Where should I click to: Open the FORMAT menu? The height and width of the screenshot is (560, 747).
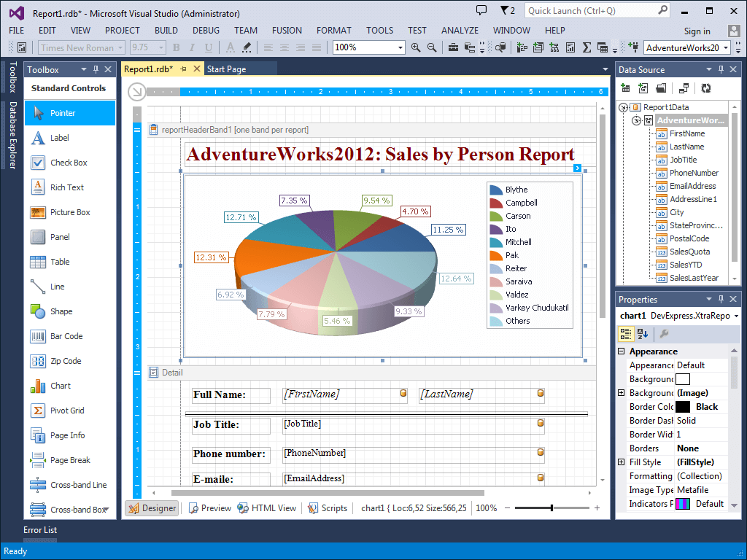(333, 31)
